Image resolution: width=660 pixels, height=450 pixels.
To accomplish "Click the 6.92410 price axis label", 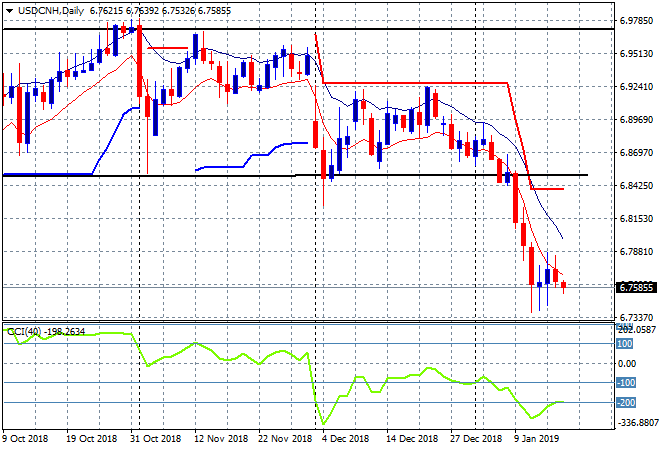I will point(636,86).
